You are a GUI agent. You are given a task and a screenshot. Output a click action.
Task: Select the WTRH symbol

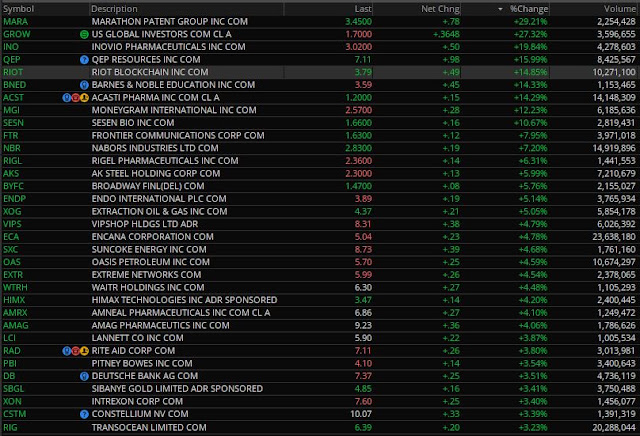[x=15, y=287]
